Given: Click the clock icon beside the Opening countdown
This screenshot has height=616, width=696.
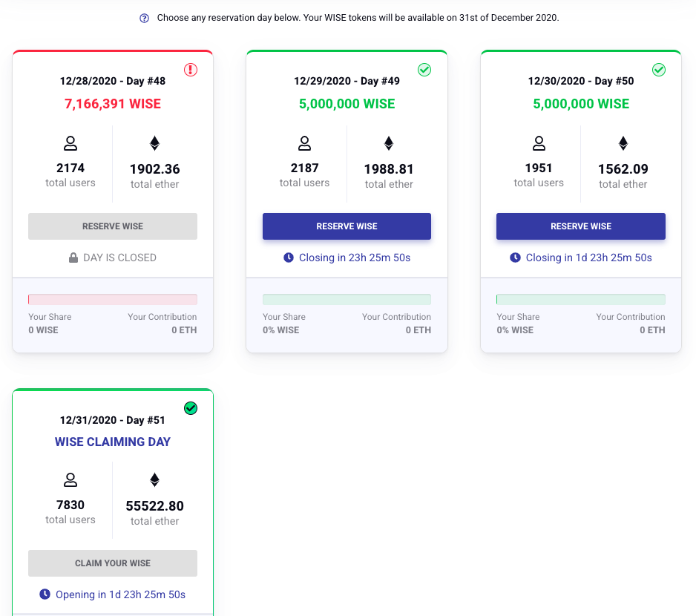Looking at the screenshot, I should [45, 594].
